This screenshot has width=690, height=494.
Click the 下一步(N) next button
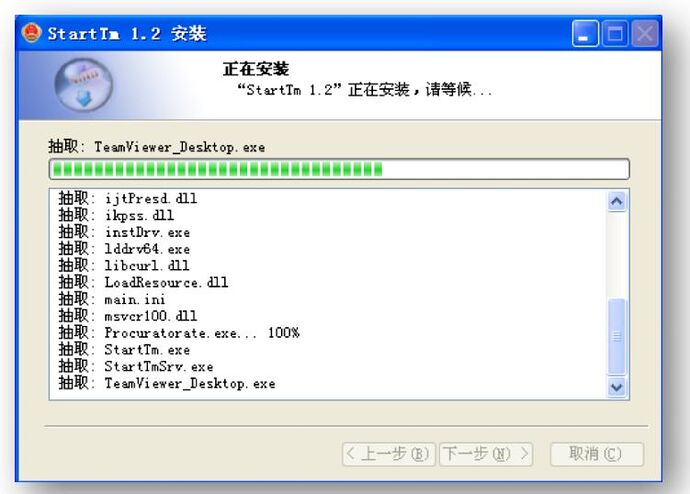[x=486, y=454]
